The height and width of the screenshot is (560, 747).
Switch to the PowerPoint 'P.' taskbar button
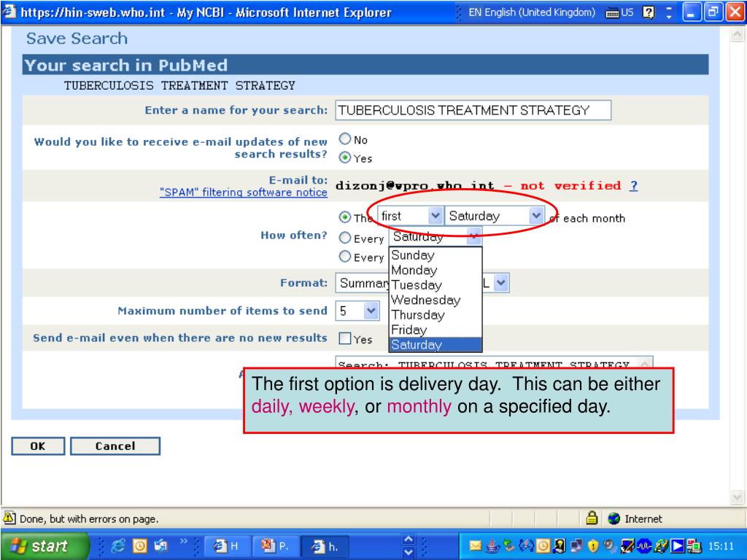[x=275, y=546]
